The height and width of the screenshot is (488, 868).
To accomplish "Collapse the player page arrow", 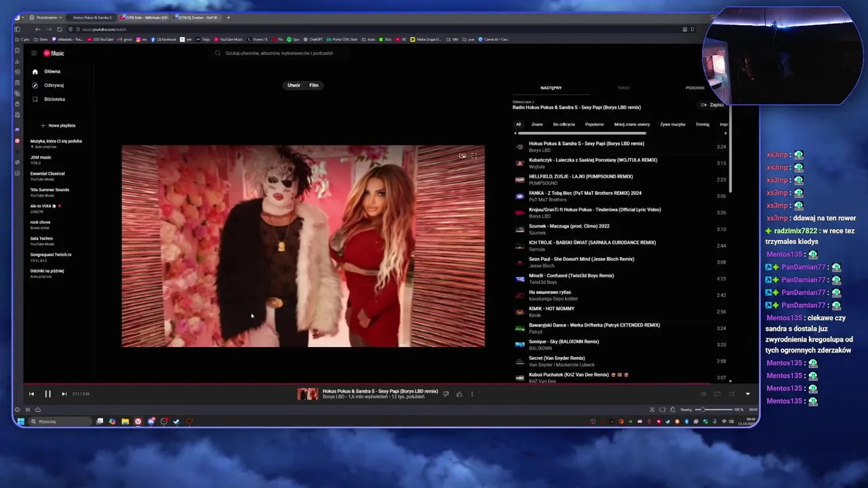I will tap(747, 394).
